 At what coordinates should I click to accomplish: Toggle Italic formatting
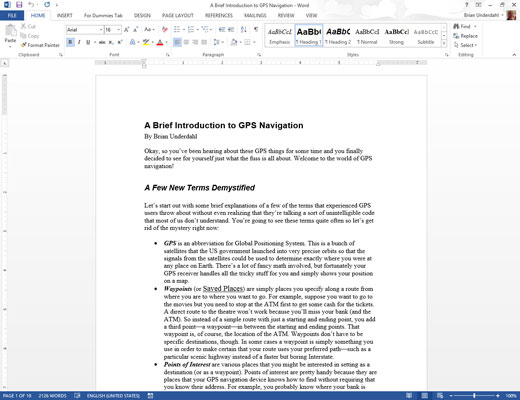tap(79, 42)
